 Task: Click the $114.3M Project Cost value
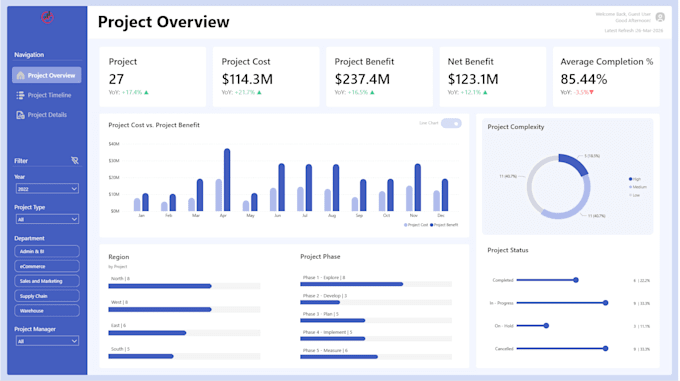pyautogui.click(x=247, y=79)
